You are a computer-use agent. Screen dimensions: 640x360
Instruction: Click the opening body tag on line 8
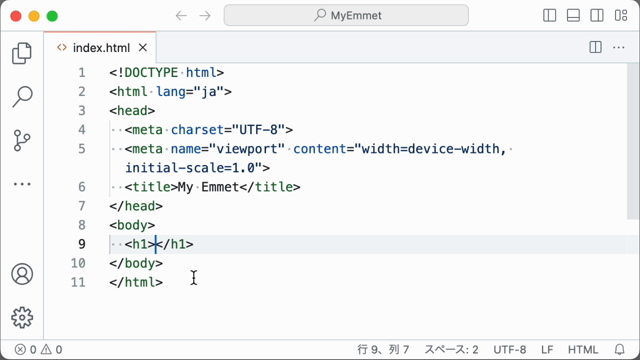(x=132, y=225)
